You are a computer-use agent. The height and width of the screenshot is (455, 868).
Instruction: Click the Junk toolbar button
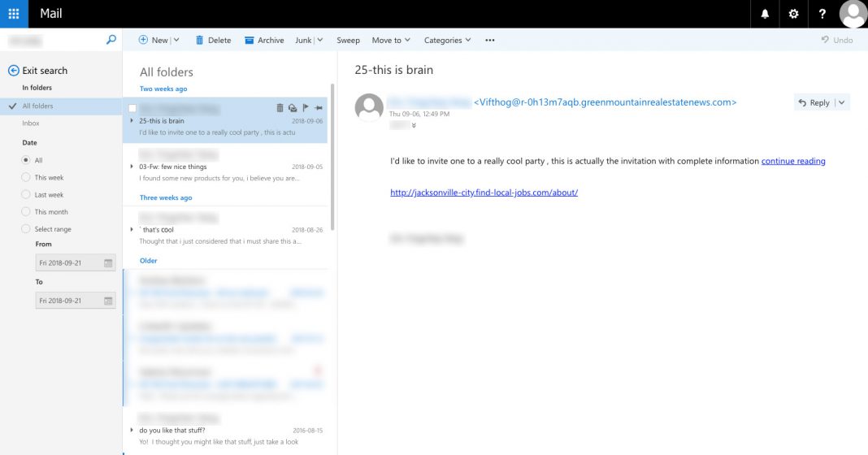tap(303, 40)
